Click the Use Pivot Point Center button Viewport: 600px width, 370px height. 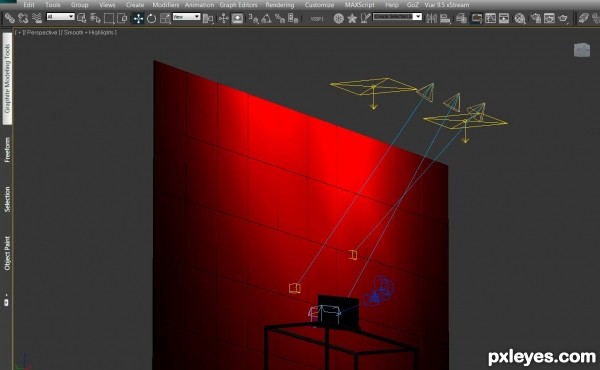point(208,18)
